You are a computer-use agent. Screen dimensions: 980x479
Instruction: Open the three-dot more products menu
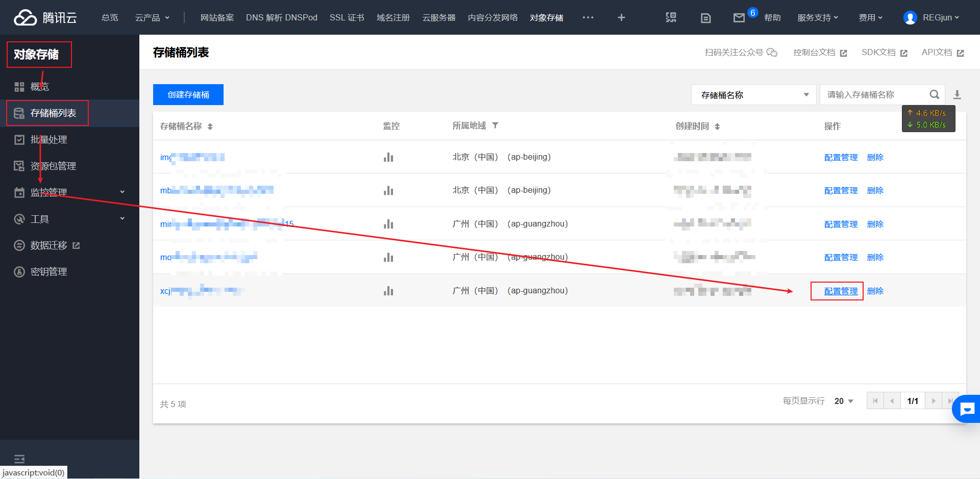click(x=588, y=17)
